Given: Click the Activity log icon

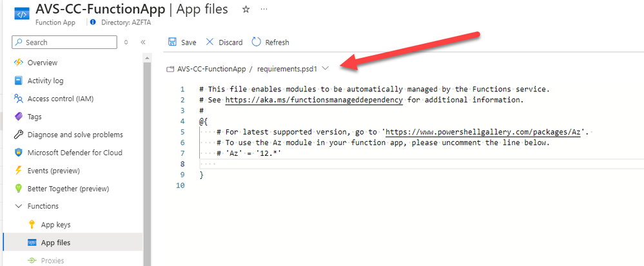Looking at the screenshot, I should tap(19, 81).
